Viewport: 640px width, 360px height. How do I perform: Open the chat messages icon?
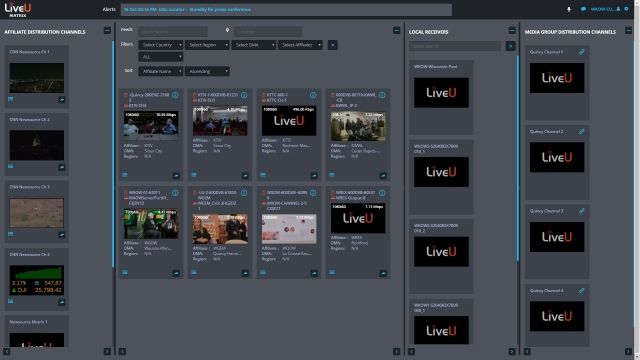pyautogui.click(x=583, y=9)
